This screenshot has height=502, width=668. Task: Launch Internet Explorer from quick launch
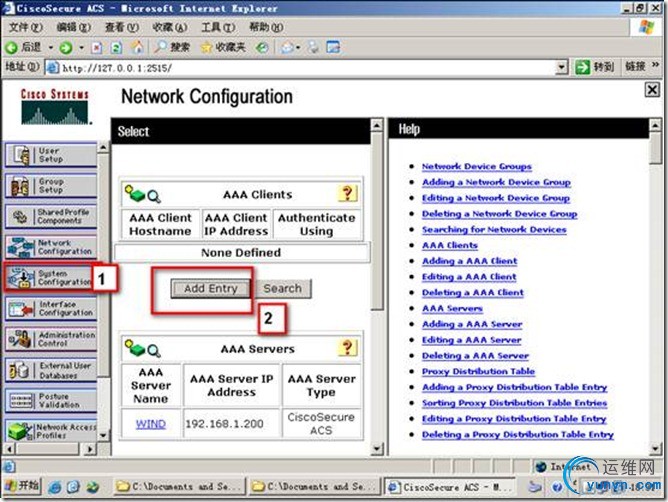[54, 487]
